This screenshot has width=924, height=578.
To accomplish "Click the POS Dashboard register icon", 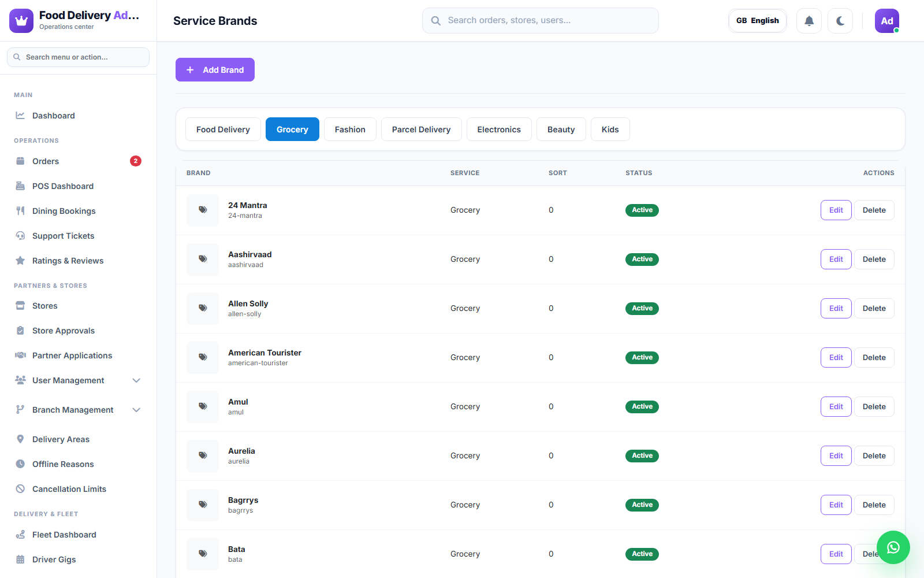I will (20, 186).
